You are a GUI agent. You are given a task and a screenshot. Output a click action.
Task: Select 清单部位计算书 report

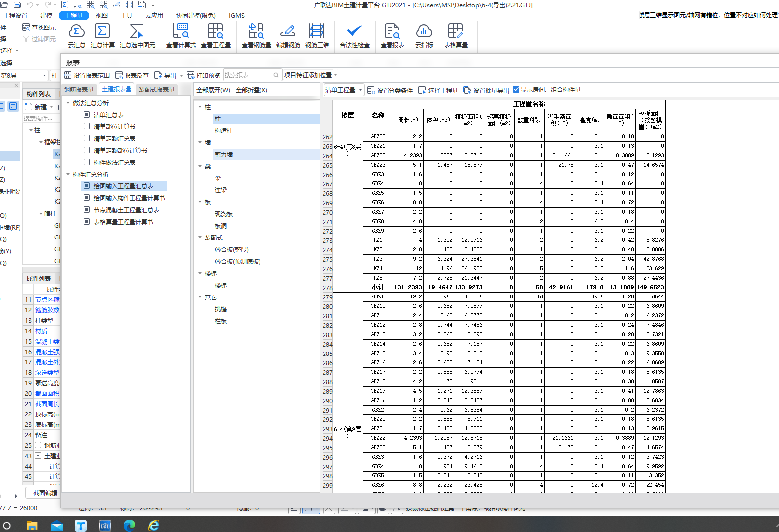tap(115, 126)
